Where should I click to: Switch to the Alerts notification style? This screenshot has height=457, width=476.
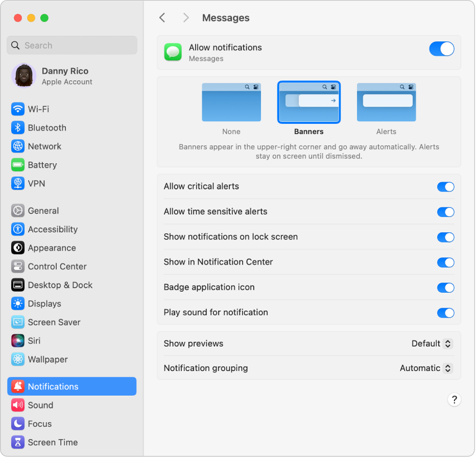(386, 102)
